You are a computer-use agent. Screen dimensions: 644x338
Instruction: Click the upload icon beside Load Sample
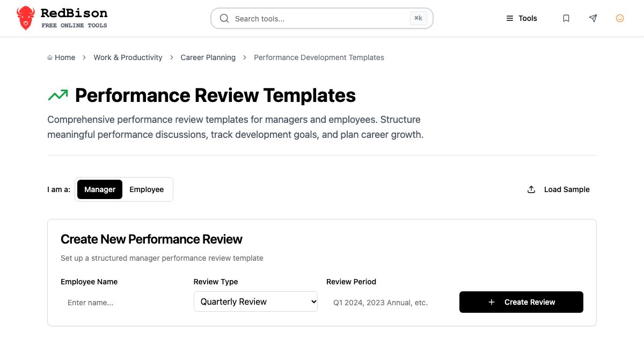click(x=531, y=189)
